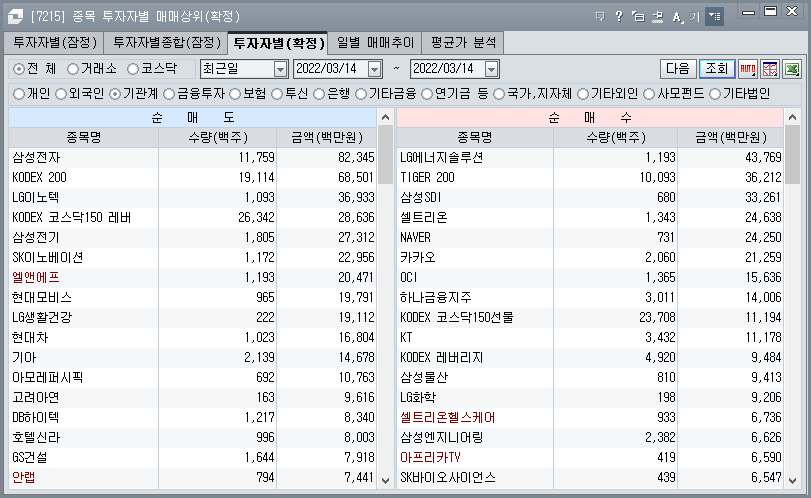Select the 외국인 investor radio button
The image size is (811, 498).
[x=61, y=94]
